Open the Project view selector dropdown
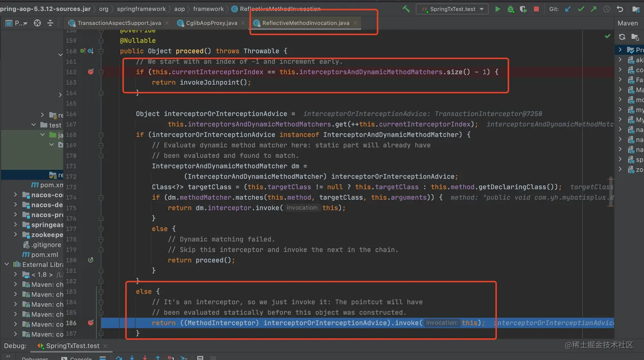Image resolution: width=644 pixels, height=360 pixels. click(x=16, y=23)
